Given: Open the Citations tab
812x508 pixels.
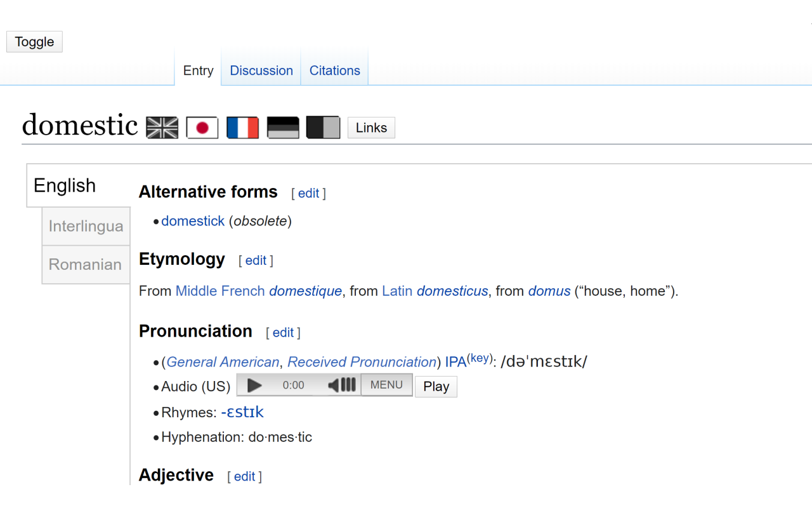Looking at the screenshot, I should [x=335, y=70].
